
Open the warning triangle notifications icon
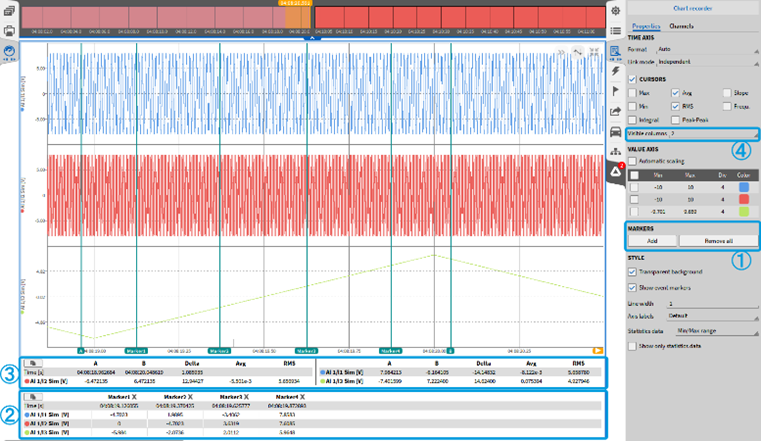point(616,172)
